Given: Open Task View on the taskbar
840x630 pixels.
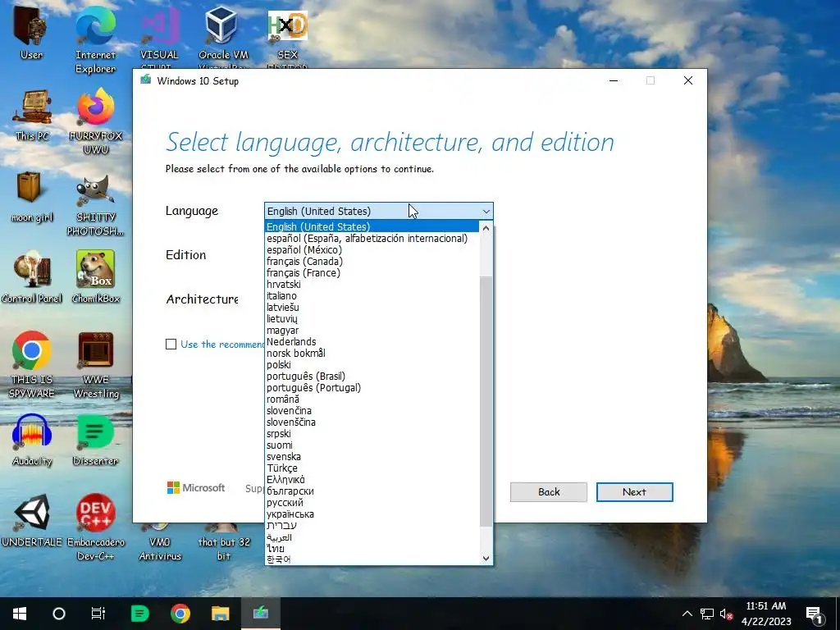Looking at the screenshot, I should coord(98,614).
